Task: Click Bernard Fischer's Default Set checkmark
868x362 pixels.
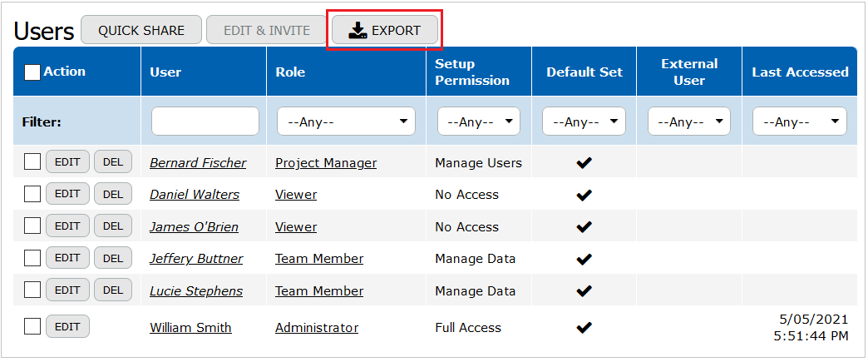Action: 584,162
